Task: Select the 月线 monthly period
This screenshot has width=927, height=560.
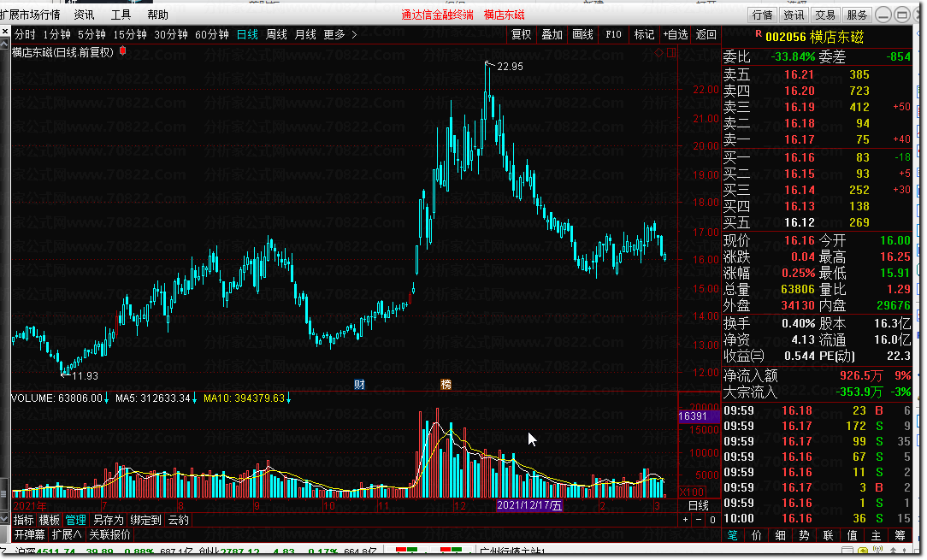Action: click(x=305, y=35)
